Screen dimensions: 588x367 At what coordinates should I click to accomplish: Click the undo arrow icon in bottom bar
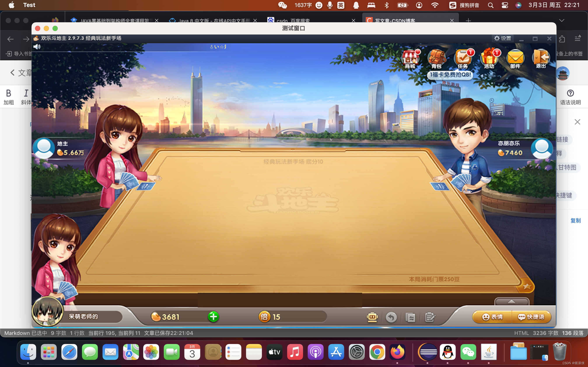pyautogui.click(x=391, y=317)
